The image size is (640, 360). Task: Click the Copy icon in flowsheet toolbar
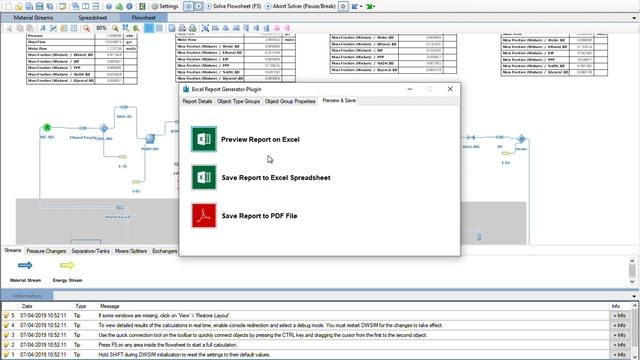coord(20,28)
